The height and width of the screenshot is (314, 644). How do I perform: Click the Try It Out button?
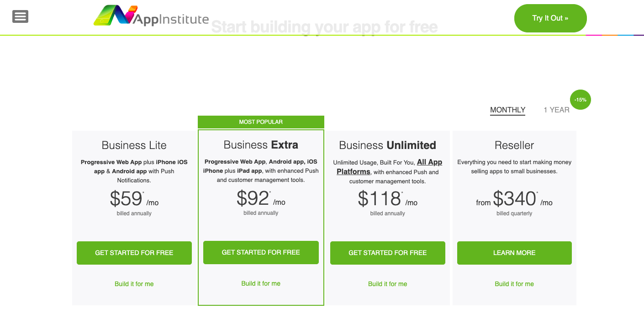click(x=550, y=18)
